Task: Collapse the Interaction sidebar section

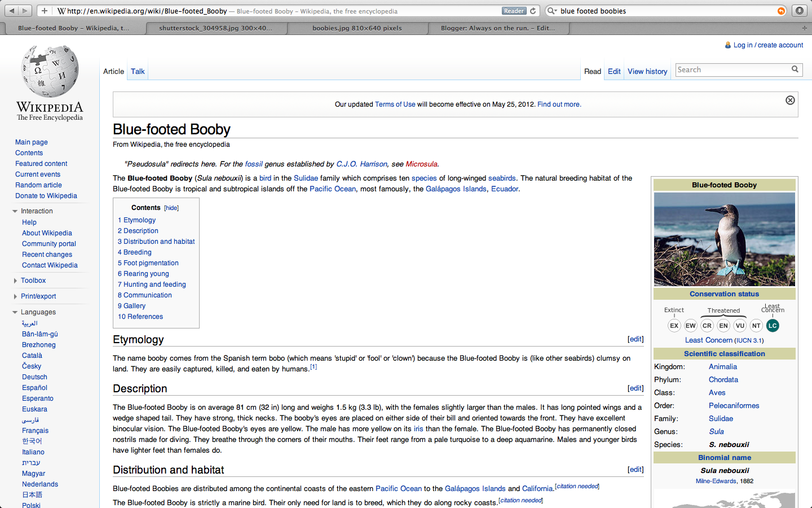Action: click(x=15, y=211)
